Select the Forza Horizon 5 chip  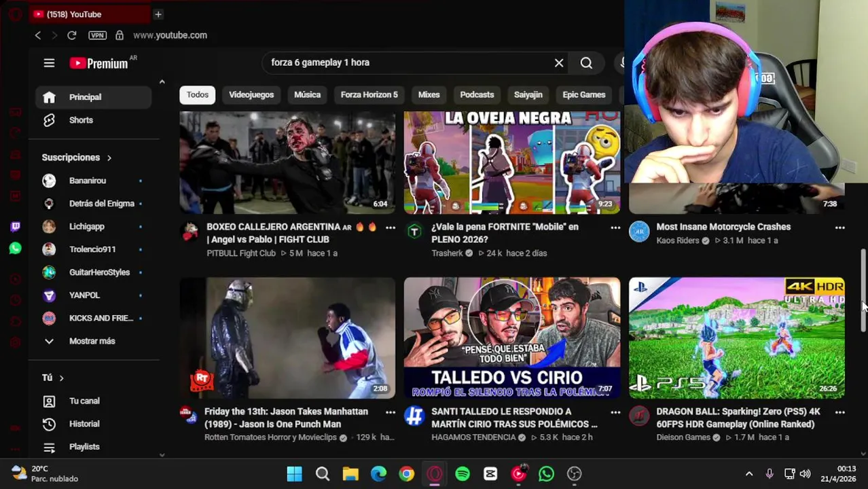pyautogui.click(x=369, y=94)
